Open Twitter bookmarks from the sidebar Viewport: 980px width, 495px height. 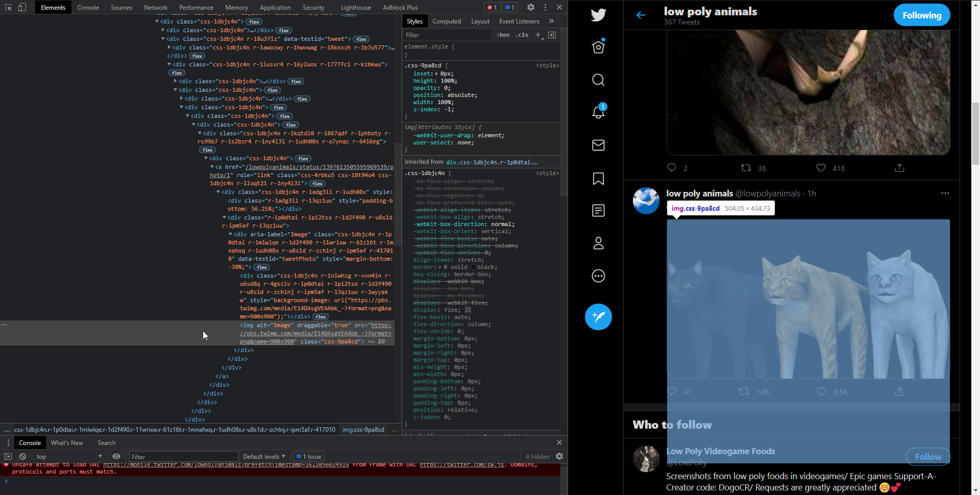598,178
